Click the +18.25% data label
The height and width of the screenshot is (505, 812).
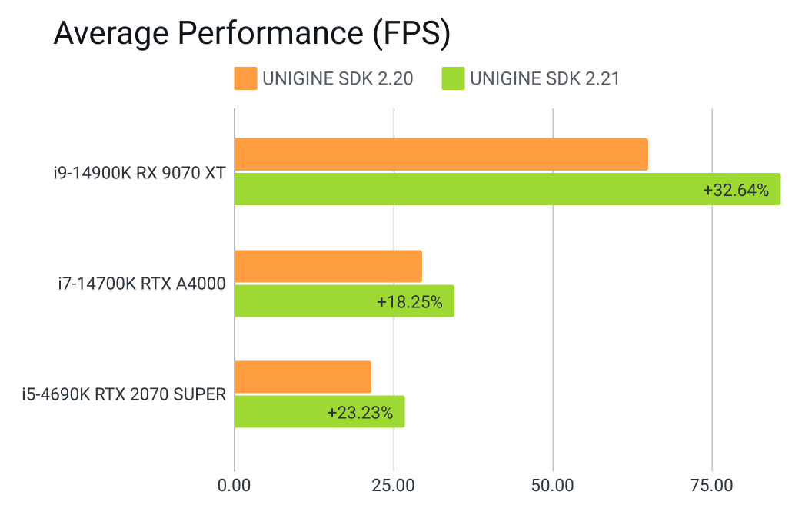coord(410,302)
